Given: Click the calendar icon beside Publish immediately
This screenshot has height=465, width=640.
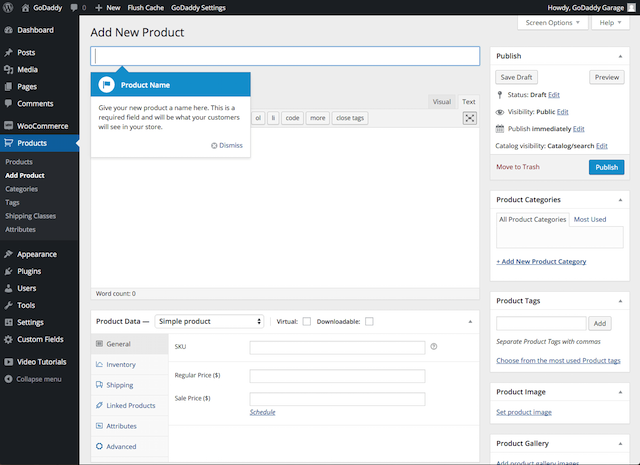Looking at the screenshot, I should point(500,129).
